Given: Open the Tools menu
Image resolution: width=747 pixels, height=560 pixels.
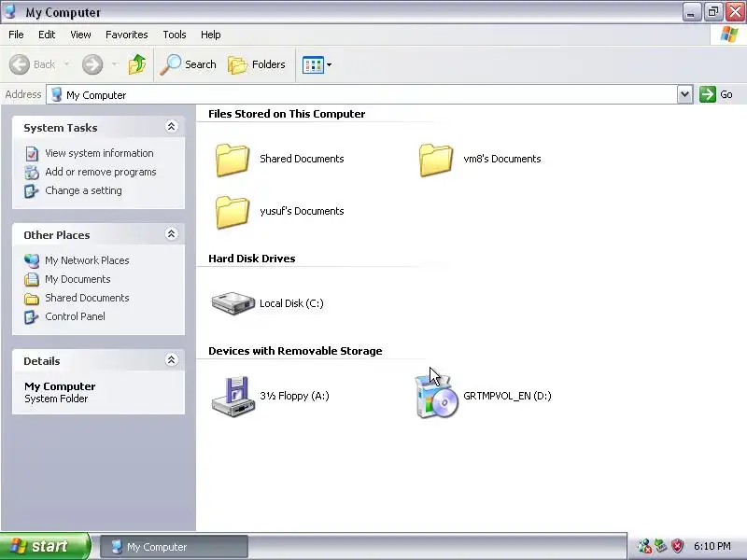Looking at the screenshot, I should pyautogui.click(x=175, y=35).
